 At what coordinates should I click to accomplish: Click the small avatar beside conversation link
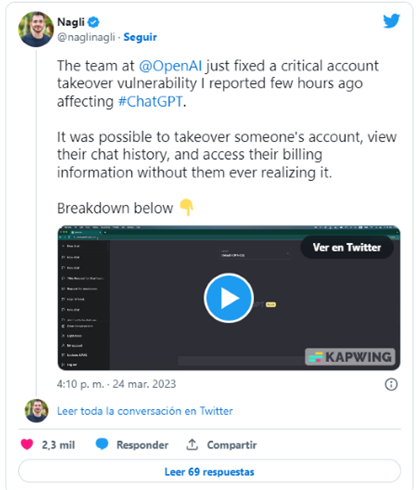[x=36, y=411]
